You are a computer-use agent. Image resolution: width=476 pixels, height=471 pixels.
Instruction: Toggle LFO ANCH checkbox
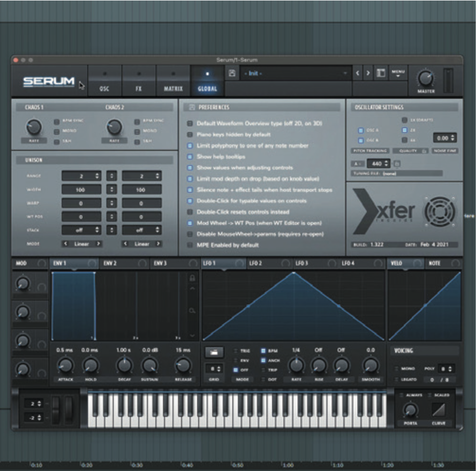pyautogui.click(x=263, y=360)
